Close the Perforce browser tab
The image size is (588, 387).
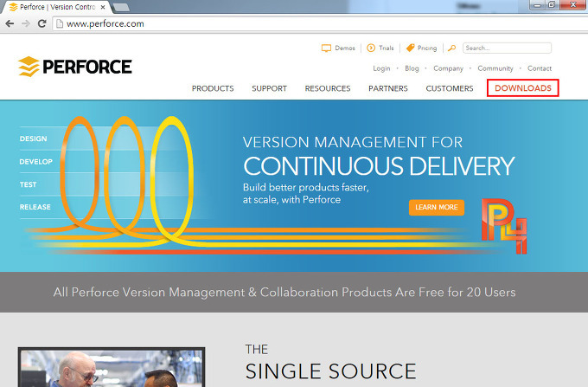103,7
